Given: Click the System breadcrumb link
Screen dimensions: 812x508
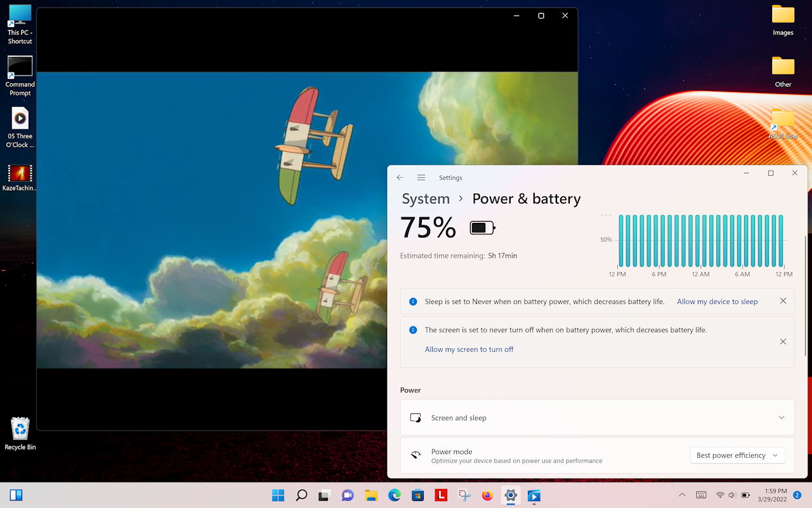Looking at the screenshot, I should pyautogui.click(x=426, y=199).
